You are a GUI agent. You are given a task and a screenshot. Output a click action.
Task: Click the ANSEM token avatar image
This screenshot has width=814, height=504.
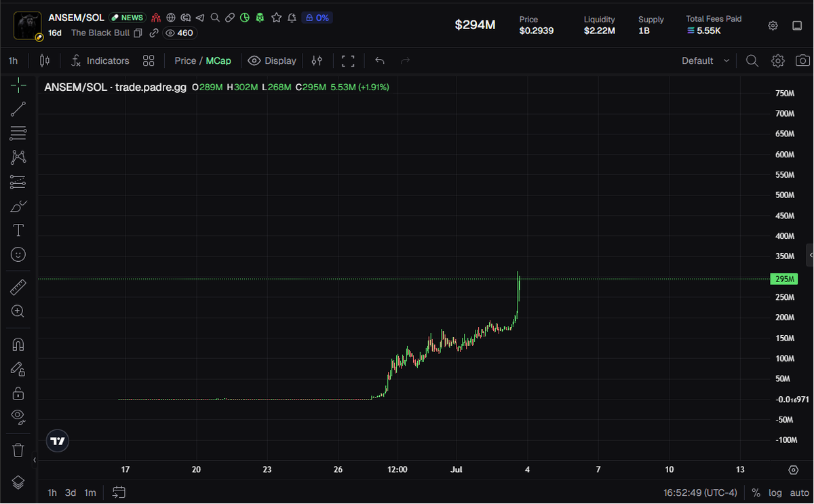coord(27,26)
